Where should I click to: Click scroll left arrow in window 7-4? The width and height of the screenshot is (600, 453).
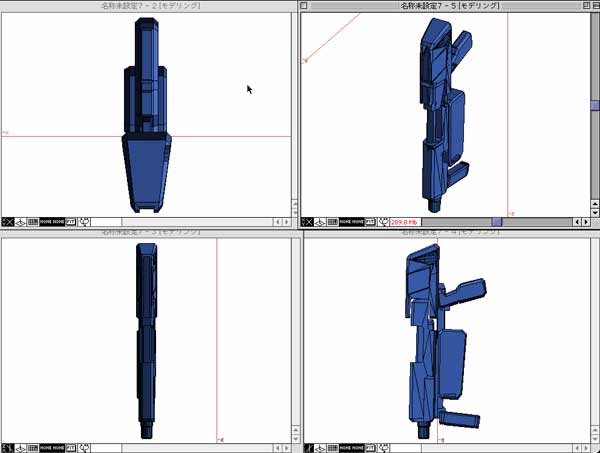point(577,448)
